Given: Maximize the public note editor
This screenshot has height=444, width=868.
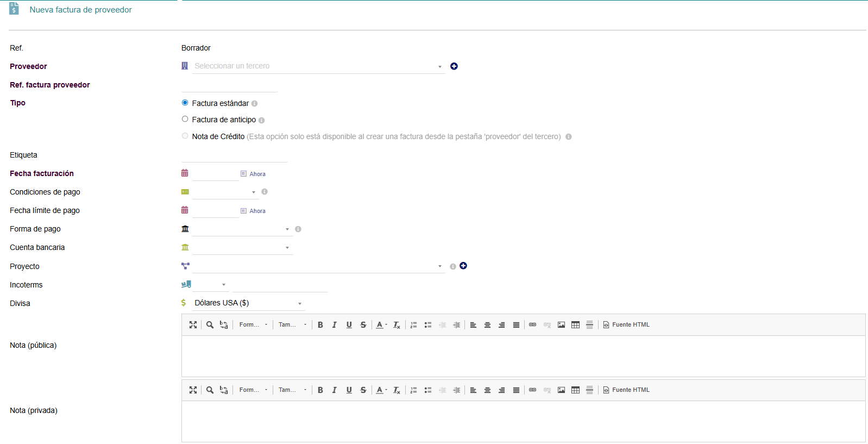Looking at the screenshot, I should coord(193,325).
